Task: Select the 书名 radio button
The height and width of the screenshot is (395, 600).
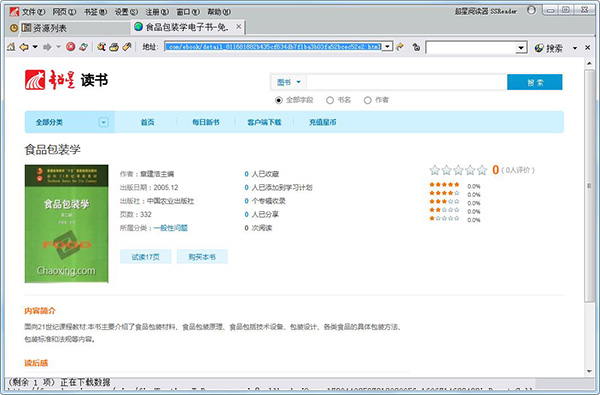Action: tap(330, 100)
